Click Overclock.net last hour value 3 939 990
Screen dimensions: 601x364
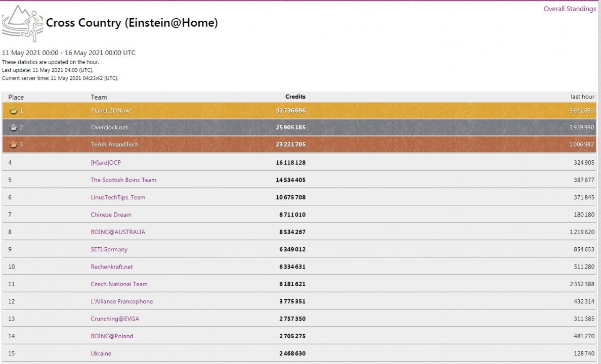[581, 127]
